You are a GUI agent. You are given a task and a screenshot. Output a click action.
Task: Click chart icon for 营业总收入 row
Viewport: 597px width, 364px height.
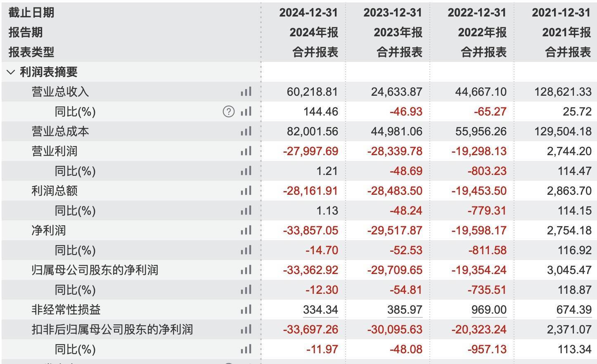pyautogui.click(x=246, y=92)
